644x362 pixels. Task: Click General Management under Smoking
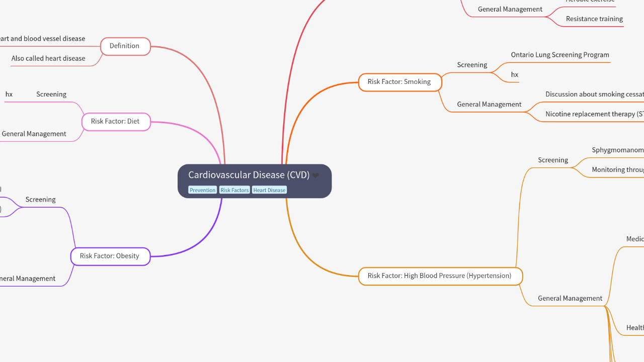[x=489, y=105]
